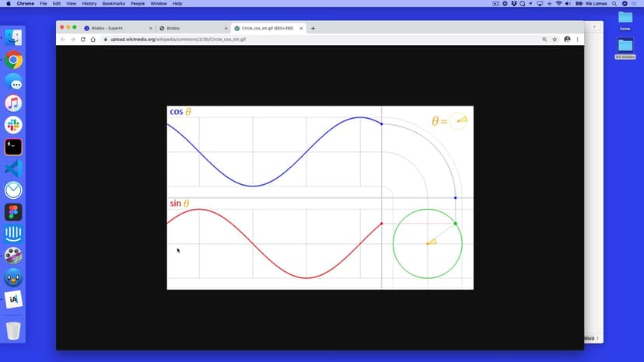
Task: Open iA Writer from the dock
Action: 13,299
